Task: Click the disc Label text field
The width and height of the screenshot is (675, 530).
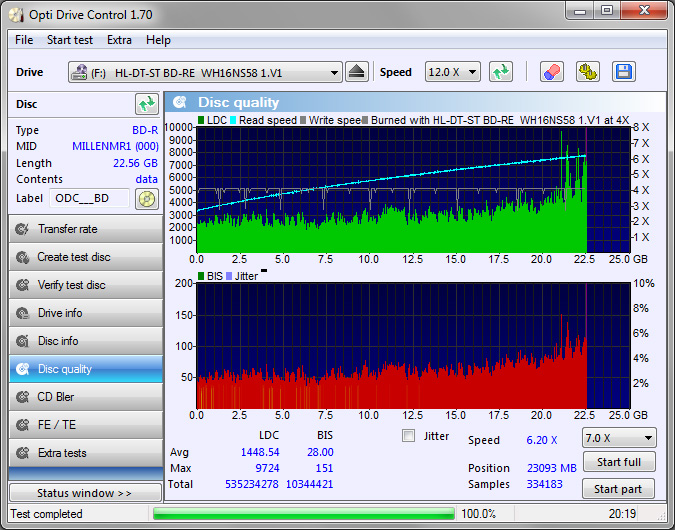Action: click(x=89, y=198)
